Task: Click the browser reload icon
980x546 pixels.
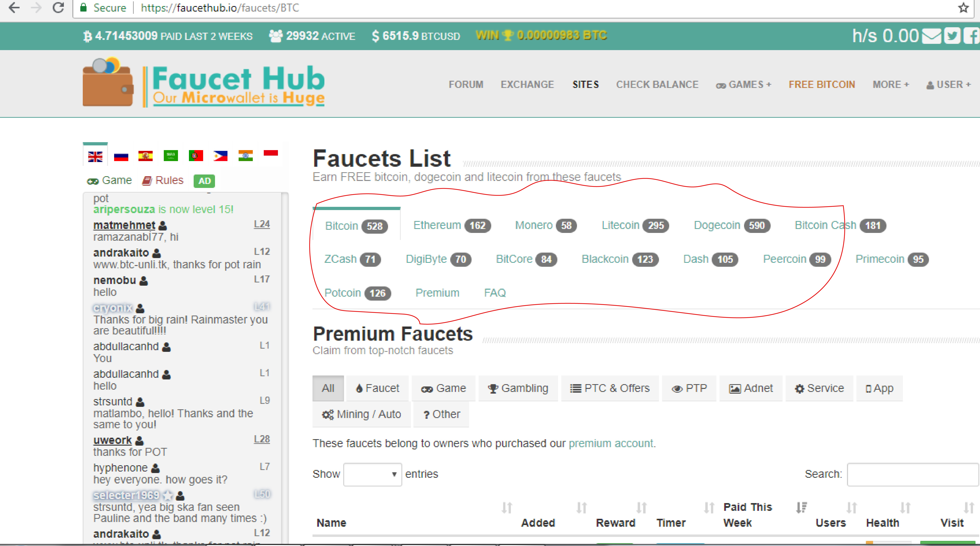Action: tap(58, 8)
